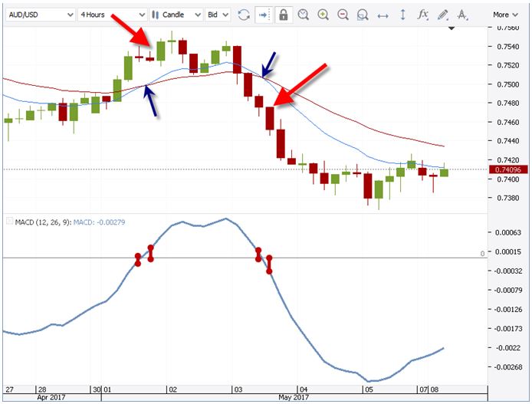Click the refresh chart icon
532x404 pixels.
[x=244, y=15]
